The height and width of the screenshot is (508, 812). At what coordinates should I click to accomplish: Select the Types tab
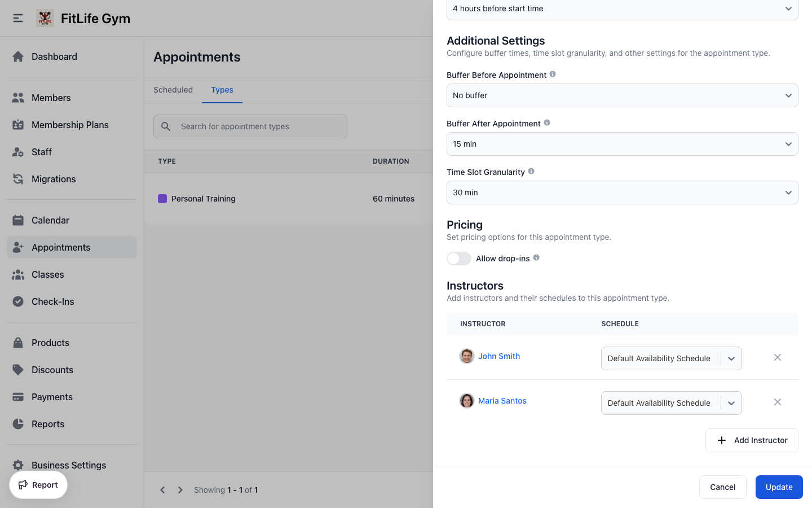pyautogui.click(x=222, y=90)
